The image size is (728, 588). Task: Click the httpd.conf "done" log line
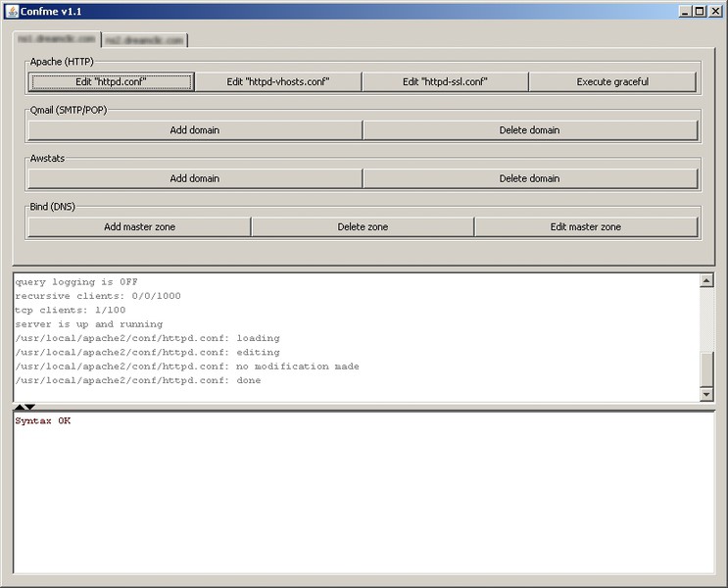(x=138, y=380)
